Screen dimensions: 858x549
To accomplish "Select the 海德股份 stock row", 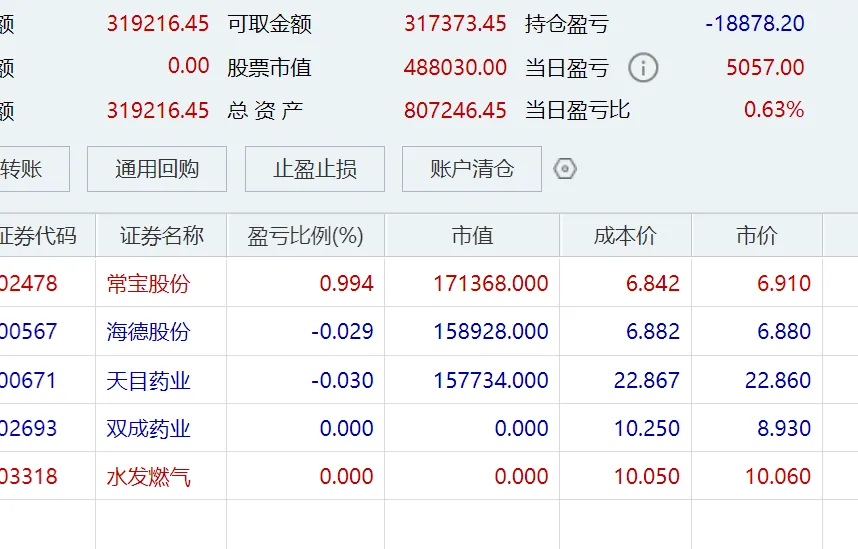I will pos(429,332).
